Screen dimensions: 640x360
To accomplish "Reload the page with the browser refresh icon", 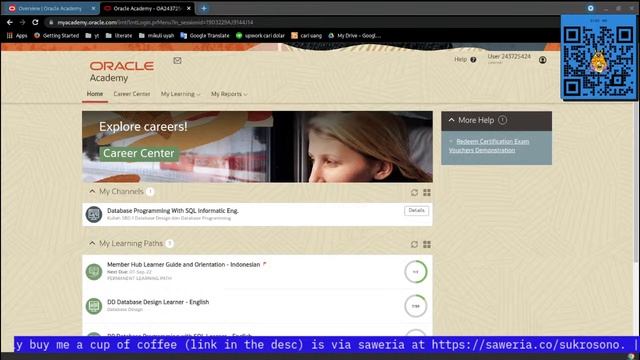I will [x=36, y=22].
